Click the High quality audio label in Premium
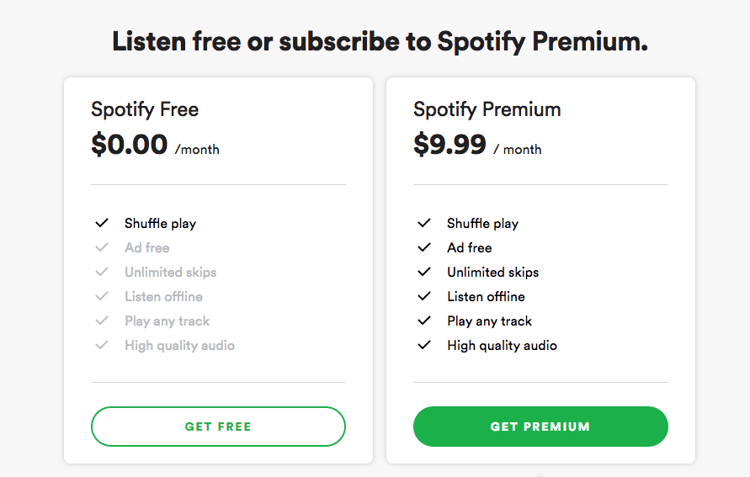 [x=502, y=345]
